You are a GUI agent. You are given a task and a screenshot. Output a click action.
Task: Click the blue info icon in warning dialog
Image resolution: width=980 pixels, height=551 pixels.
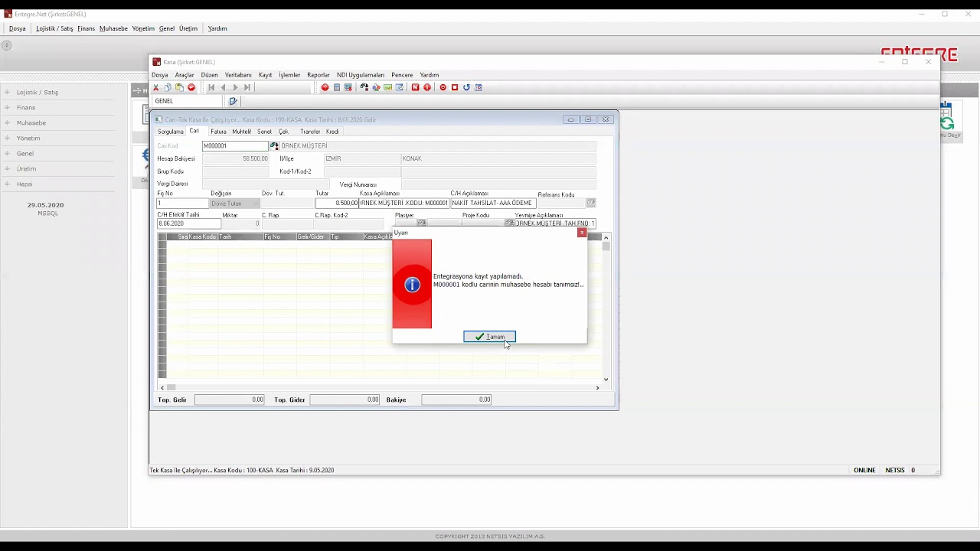point(413,285)
